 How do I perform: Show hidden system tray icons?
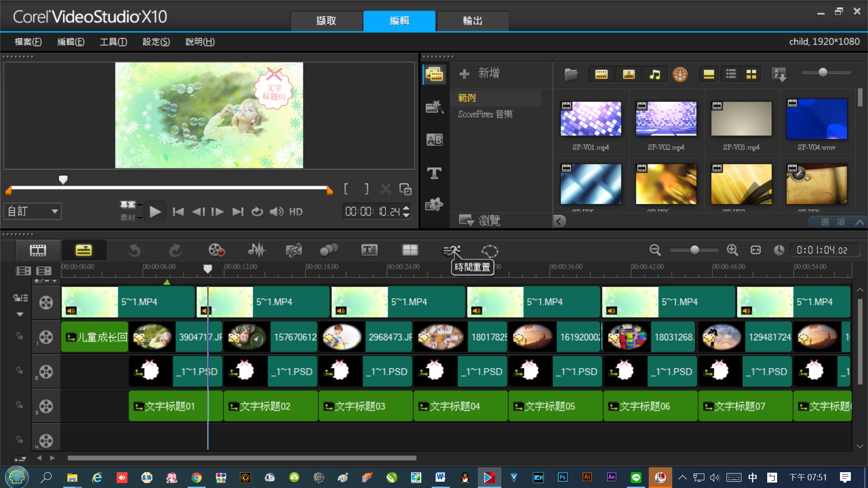click(x=683, y=477)
